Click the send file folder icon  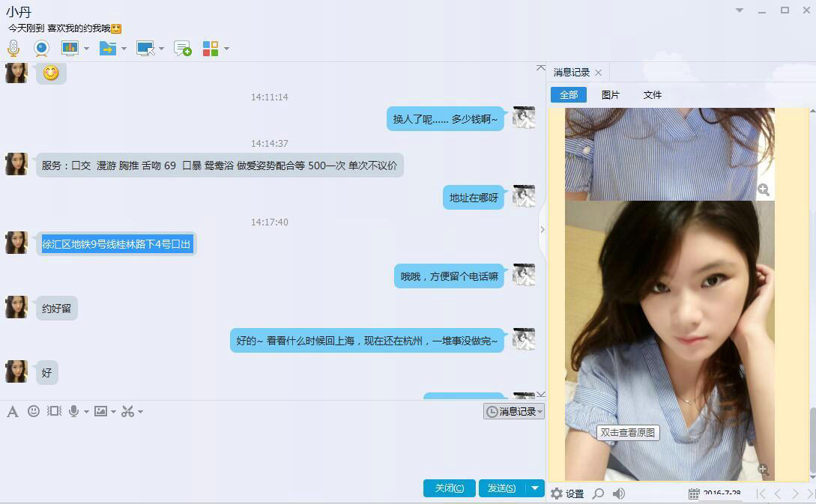click(x=108, y=49)
